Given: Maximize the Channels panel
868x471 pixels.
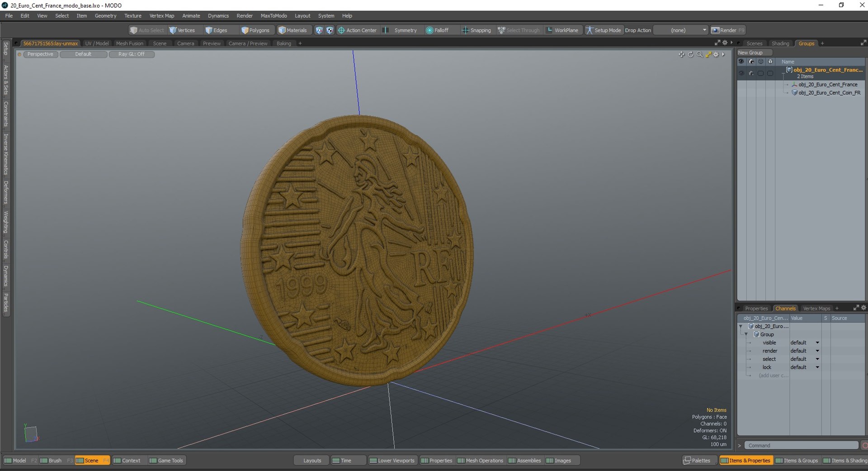Looking at the screenshot, I should (x=856, y=308).
